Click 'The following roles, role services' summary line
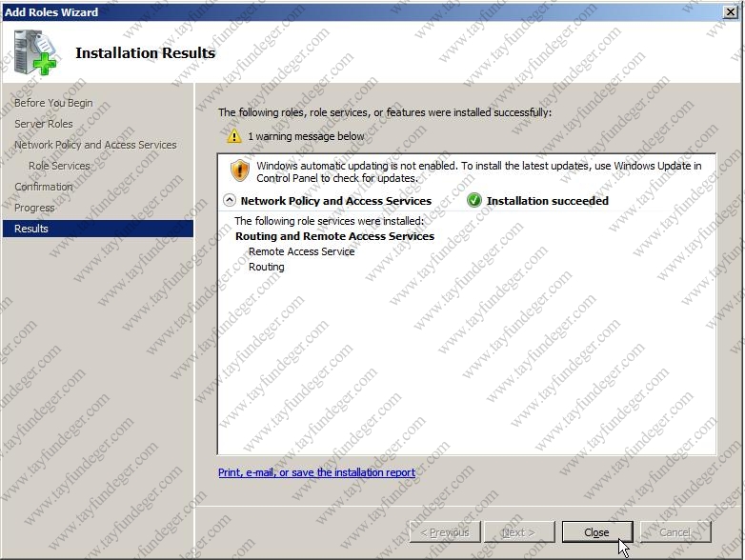 coord(385,112)
